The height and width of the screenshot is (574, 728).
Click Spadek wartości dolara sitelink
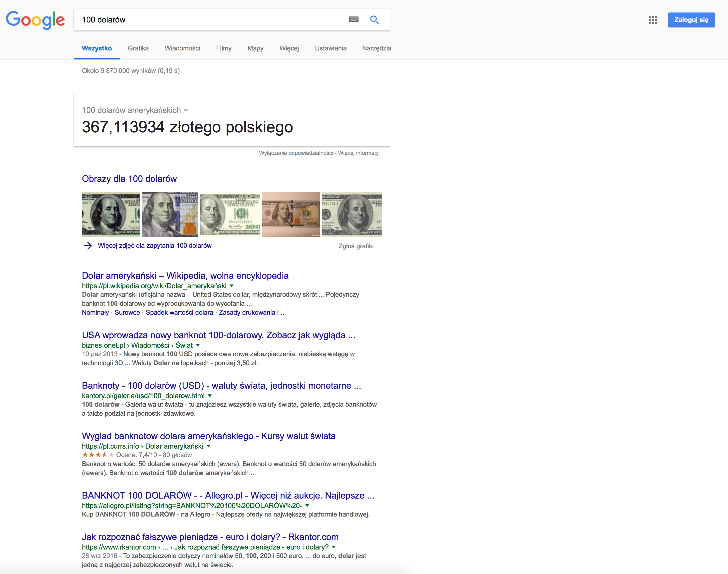[x=179, y=312]
